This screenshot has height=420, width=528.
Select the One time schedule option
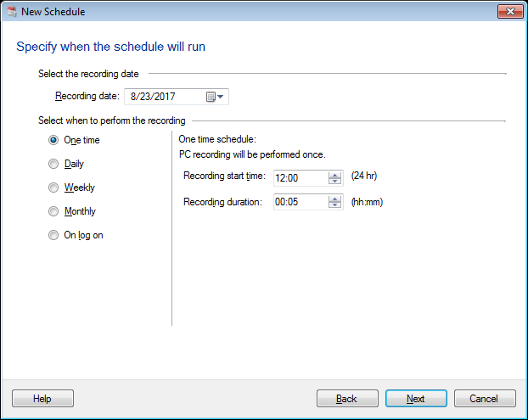(x=54, y=140)
